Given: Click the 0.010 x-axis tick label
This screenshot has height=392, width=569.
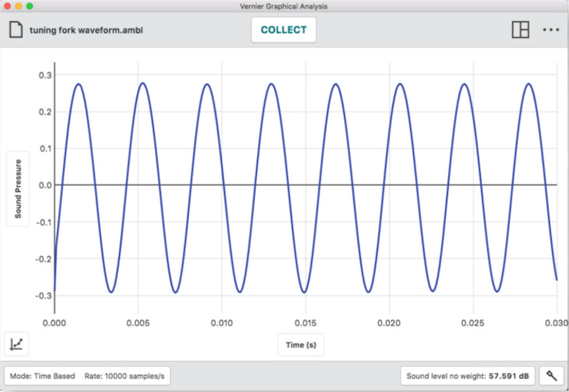Looking at the screenshot, I should click(222, 323).
